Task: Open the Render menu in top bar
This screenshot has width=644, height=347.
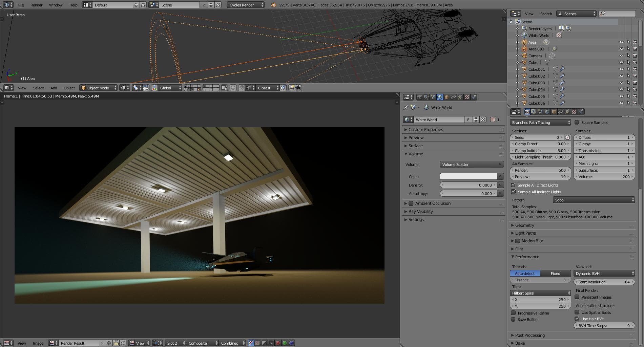Action: 36,5
